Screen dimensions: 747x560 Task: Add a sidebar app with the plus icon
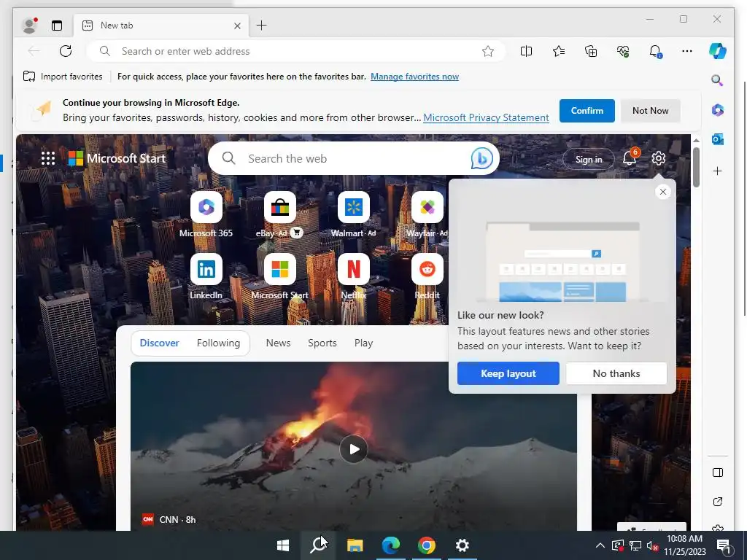718,171
